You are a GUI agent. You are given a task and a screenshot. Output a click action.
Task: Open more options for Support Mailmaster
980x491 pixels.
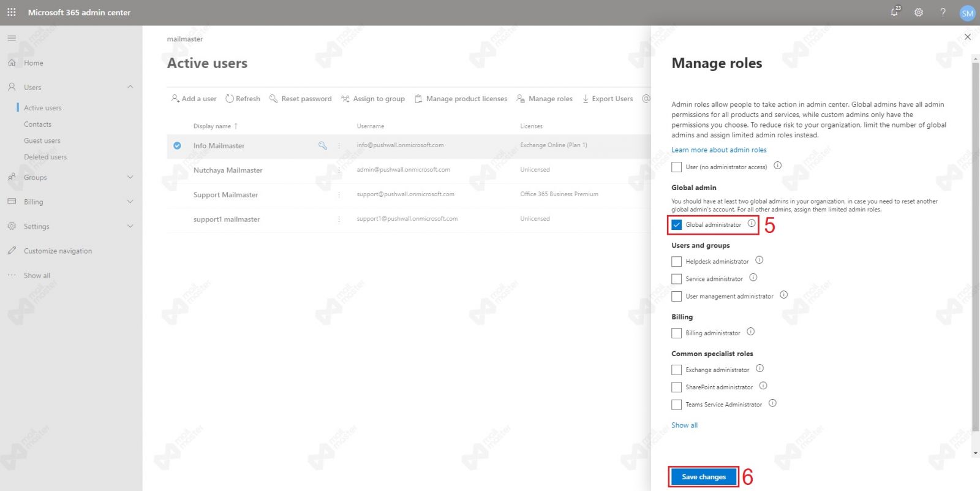[339, 194]
